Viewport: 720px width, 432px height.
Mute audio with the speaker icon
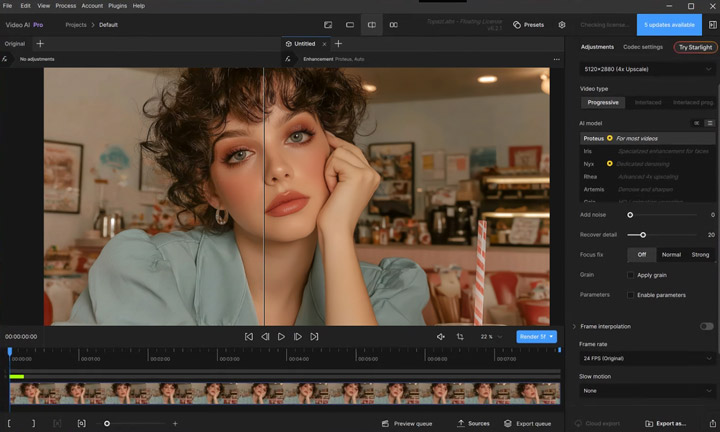coord(440,337)
